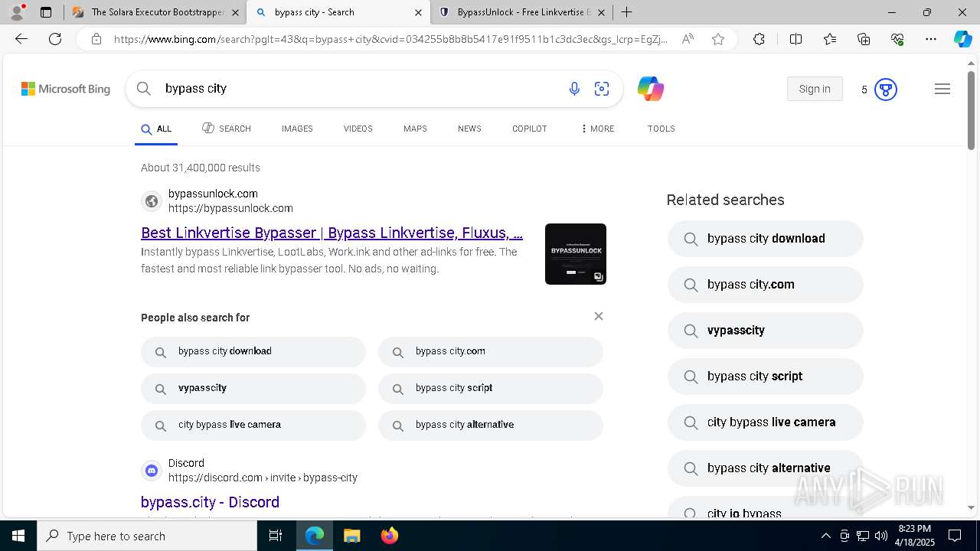
Task: Click in the Bing search input field
Action: (x=360, y=89)
